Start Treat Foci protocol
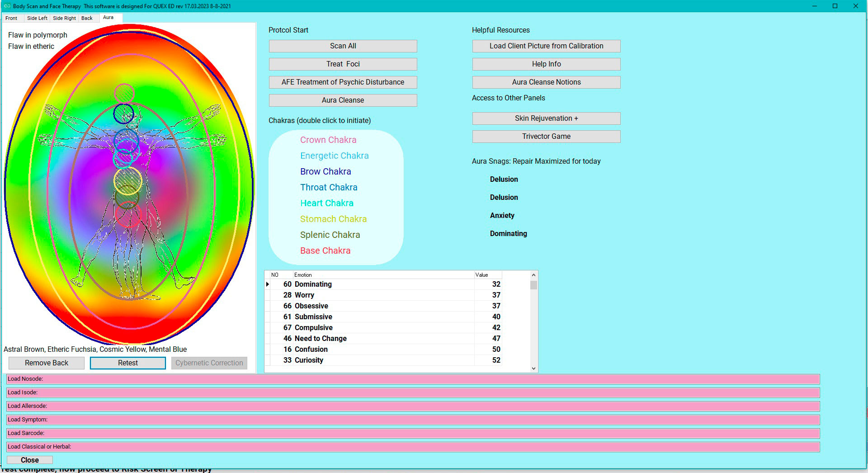The width and height of the screenshot is (868, 473). (343, 64)
